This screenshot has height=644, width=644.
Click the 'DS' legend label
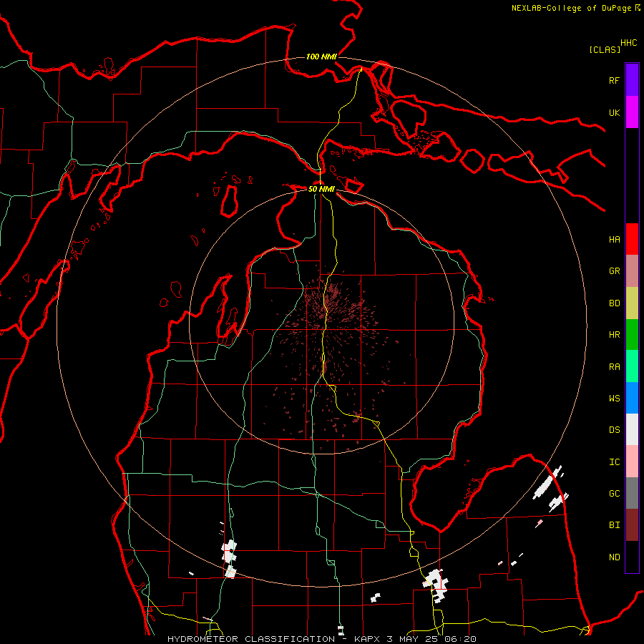tap(614, 430)
